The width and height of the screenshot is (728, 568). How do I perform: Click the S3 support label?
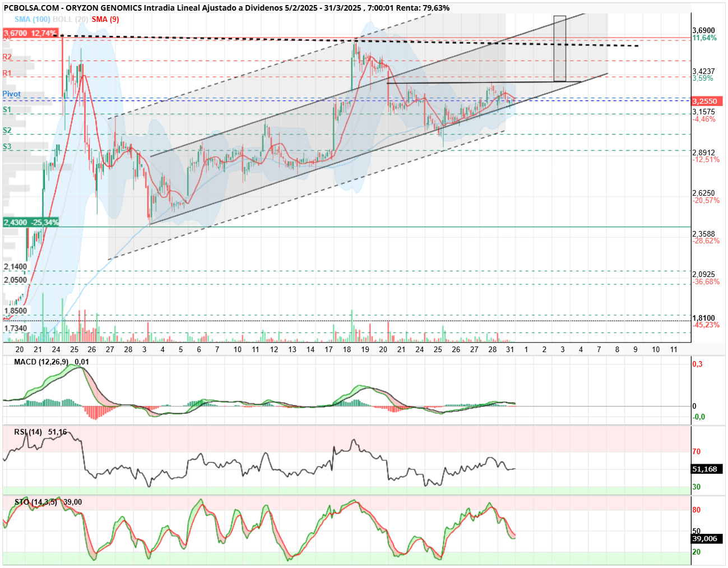click(7, 147)
